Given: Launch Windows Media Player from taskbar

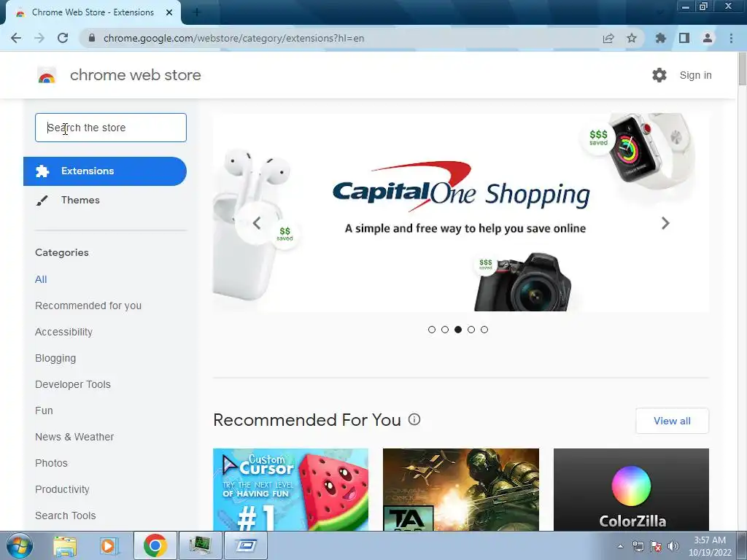Looking at the screenshot, I should coord(109,545).
